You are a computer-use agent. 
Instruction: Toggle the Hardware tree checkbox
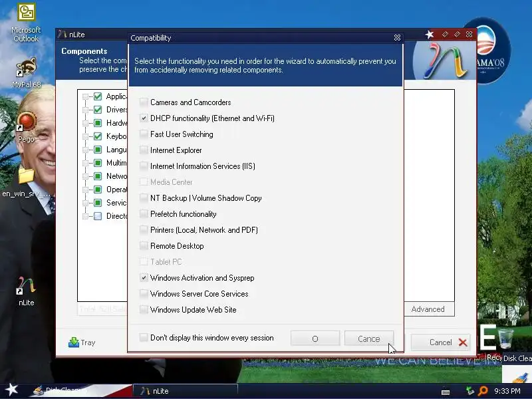[98, 123]
